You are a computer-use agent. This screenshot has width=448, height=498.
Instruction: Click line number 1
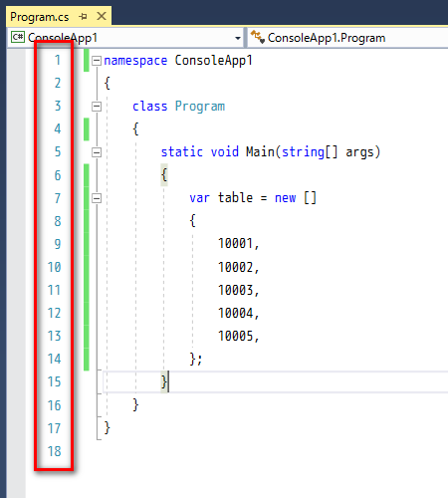[58, 60]
